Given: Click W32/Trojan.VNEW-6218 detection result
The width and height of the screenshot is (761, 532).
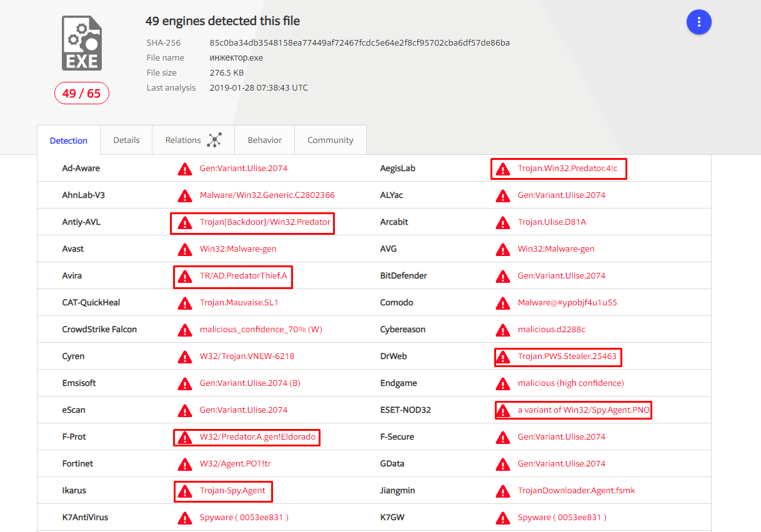Looking at the screenshot, I should pyautogui.click(x=247, y=357).
